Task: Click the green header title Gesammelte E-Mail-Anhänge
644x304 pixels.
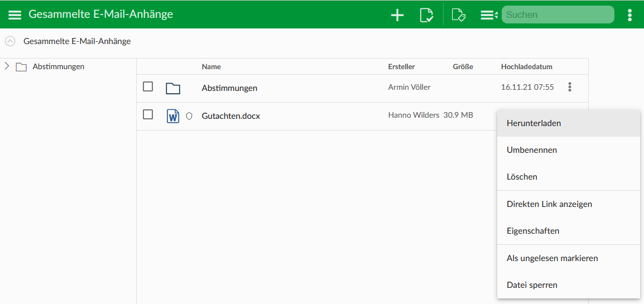Action: [x=100, y=15]
